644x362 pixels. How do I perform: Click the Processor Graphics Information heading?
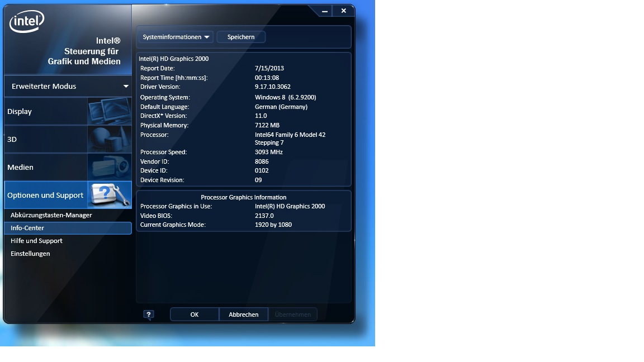click(x=244, y=197)
